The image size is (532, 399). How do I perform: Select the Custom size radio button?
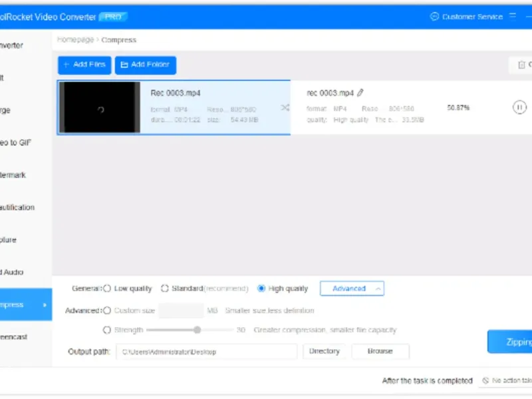(x=107, y=311)
